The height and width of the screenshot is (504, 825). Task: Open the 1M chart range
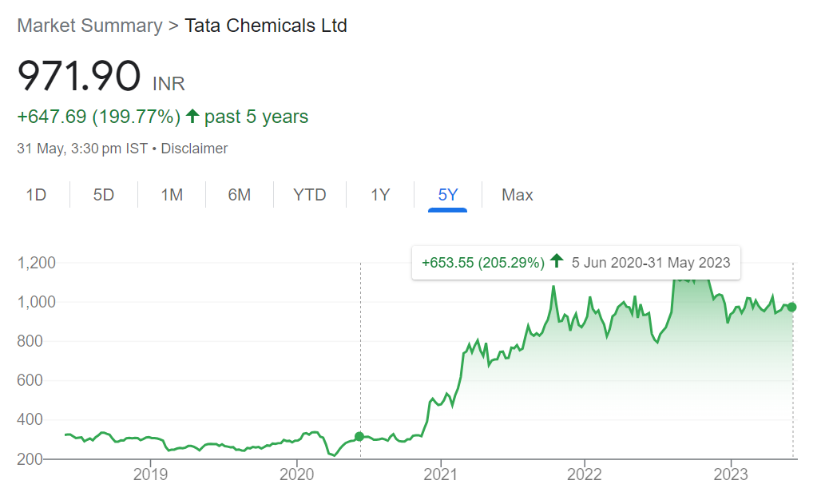pos(172,195)
